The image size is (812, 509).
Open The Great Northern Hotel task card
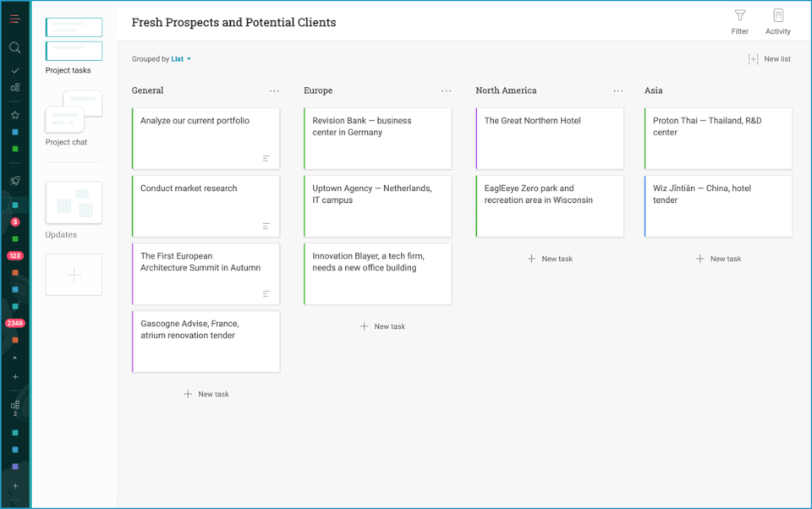549,138
